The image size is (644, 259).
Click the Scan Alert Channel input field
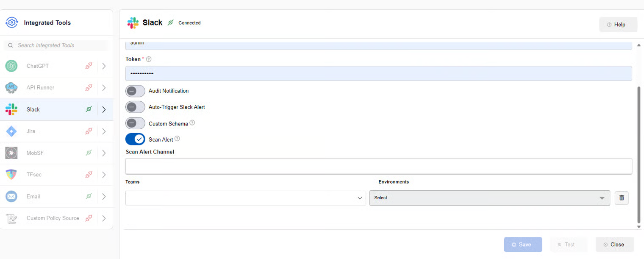pos(379,166)
